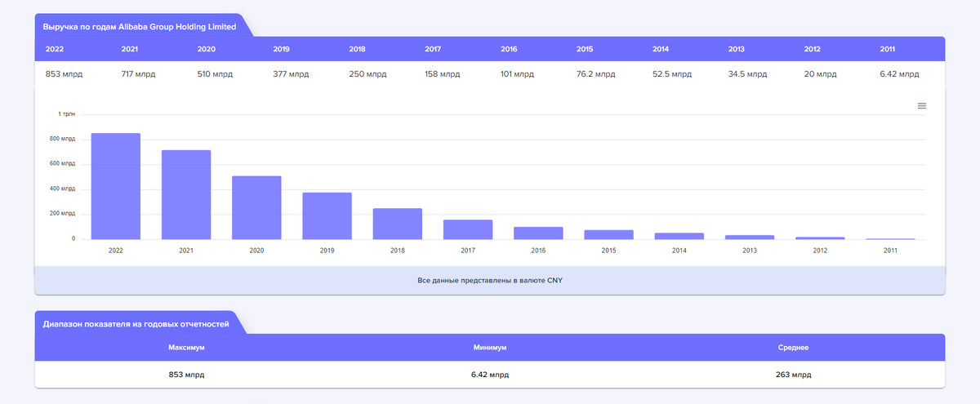Click the 2016 x-axis label under chart
The width and height of the screenshot is (980, 404).
point(538,251)
